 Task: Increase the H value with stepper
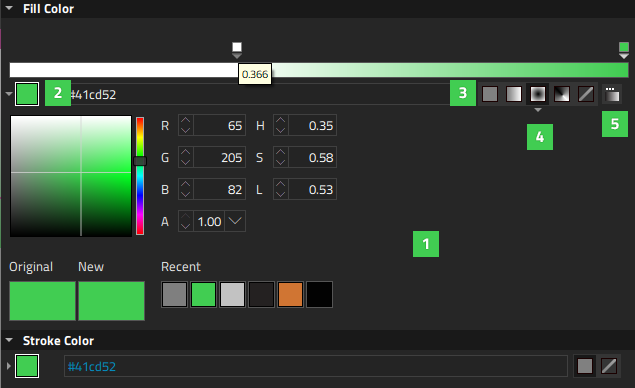pyautogui.click(x=280, y=120)
